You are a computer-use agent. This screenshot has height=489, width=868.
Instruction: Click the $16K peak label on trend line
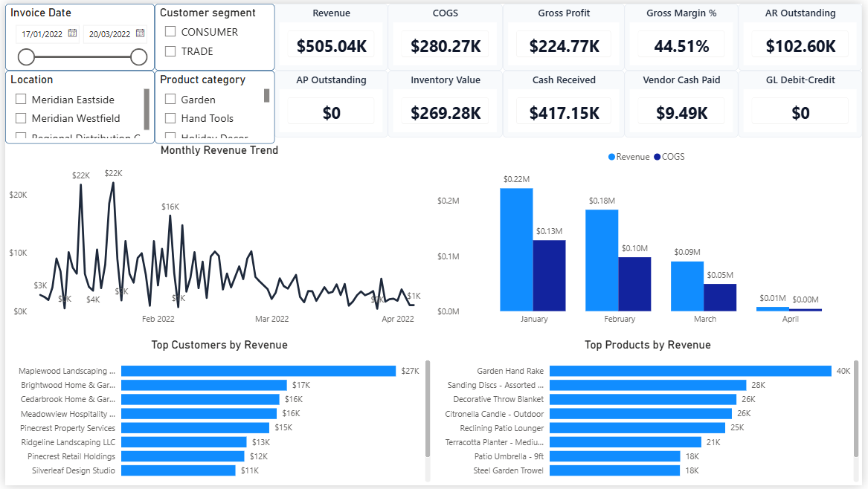[170, 207]
